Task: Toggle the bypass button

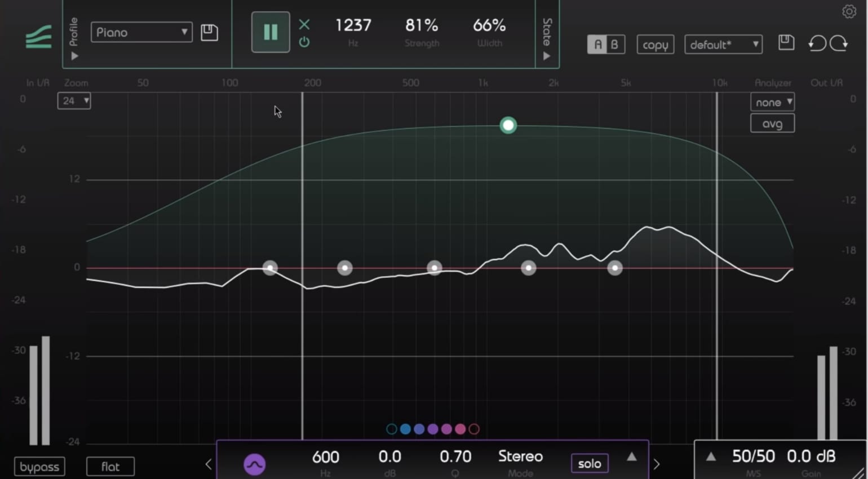Action: click(x=39, y=467)
